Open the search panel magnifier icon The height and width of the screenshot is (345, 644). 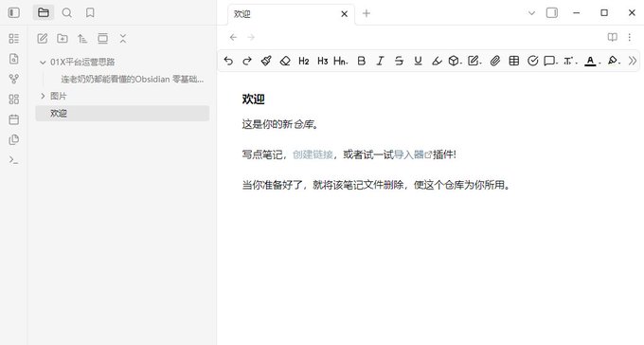click(x=66, y=12)
